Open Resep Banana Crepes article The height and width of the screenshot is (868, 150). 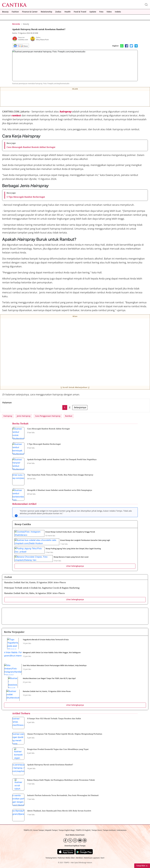[71, 557]
